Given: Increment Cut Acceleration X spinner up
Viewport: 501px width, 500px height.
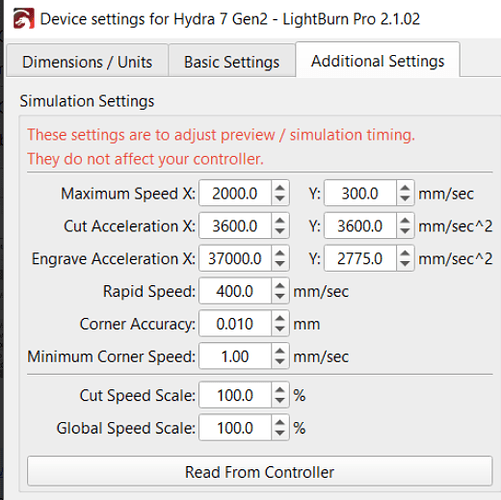Looking at the screenshot, I should (x=280, y=220).
